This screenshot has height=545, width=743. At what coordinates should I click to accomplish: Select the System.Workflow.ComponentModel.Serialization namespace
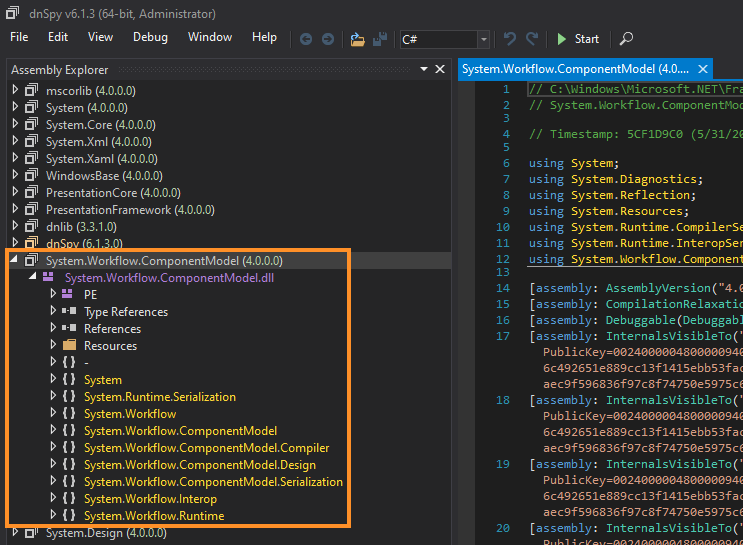213,482
